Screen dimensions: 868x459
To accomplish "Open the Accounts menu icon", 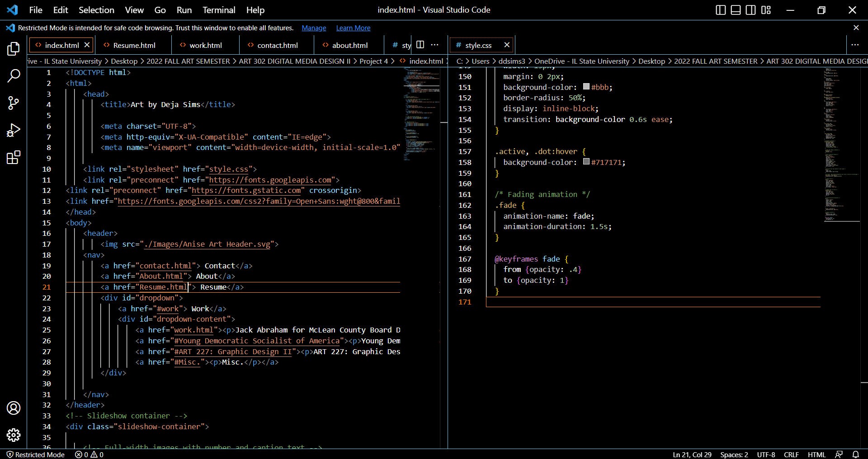I will [14, 408].
